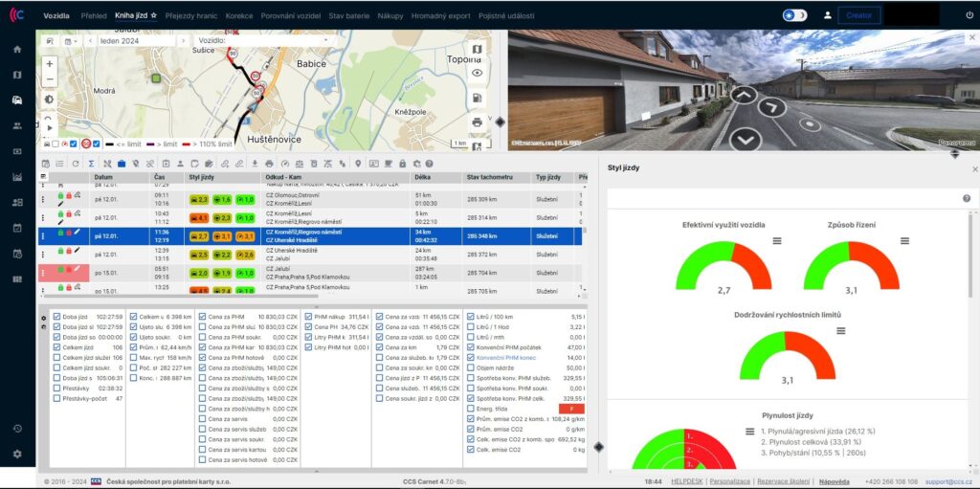Screen dimensions: 980x489
Task: Go to next month after leden 2024
Action: pos(183,40)
